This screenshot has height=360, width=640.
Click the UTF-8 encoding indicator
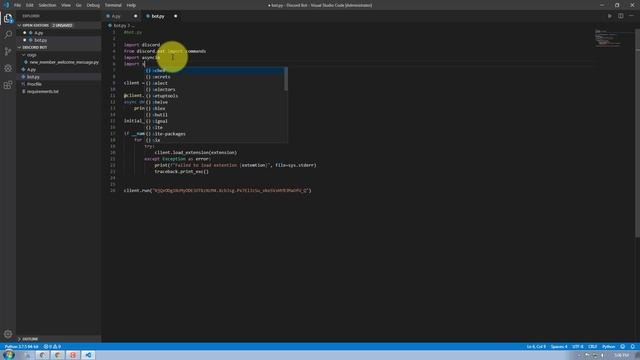point(578,347)
